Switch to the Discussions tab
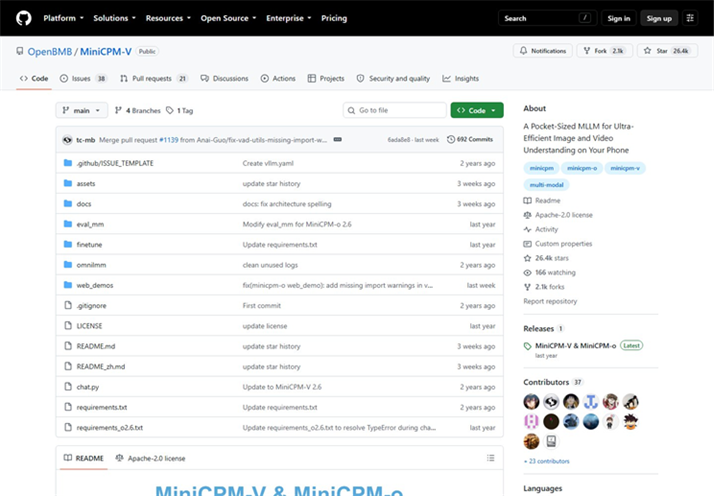The image size is (714, 496). point(224,78)
